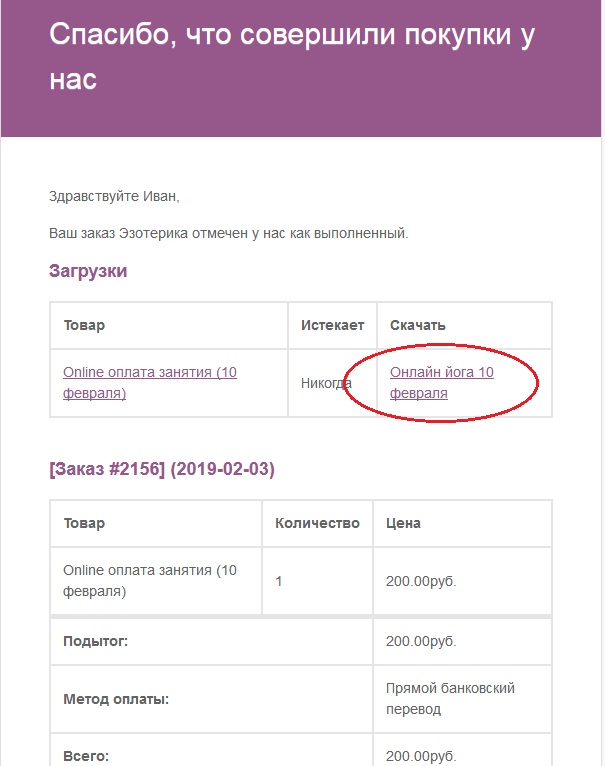
Task: Click the "Подытог:" row label
Action: pos(95,641)
